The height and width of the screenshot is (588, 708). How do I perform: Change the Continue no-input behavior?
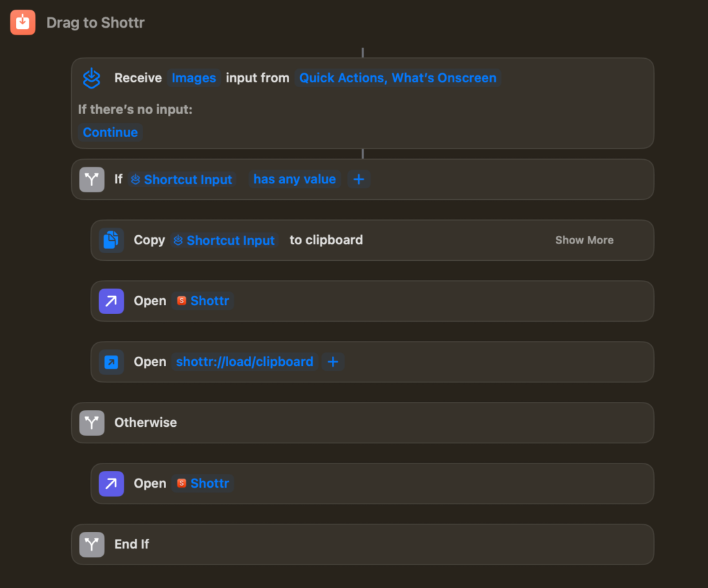click(x=110, y=132)
